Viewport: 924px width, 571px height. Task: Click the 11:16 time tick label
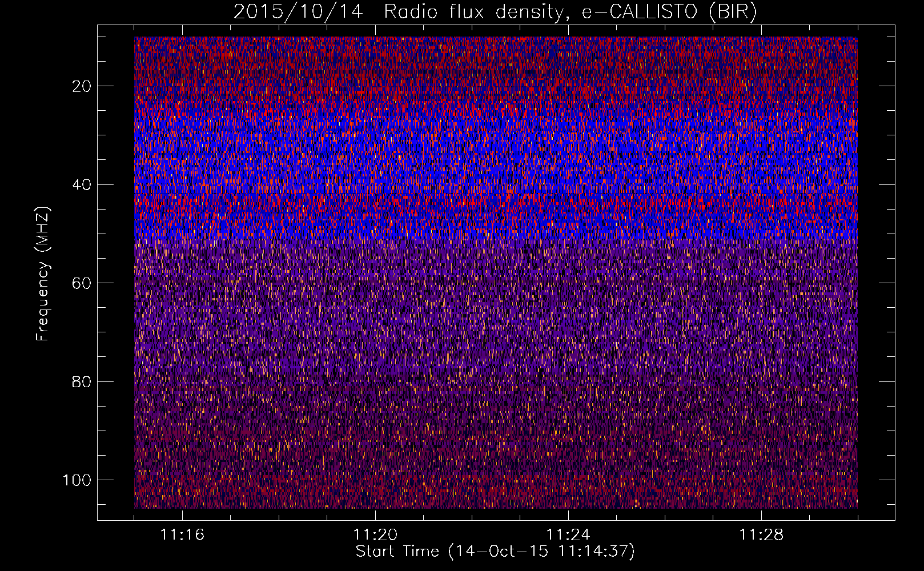click(182, 535)
